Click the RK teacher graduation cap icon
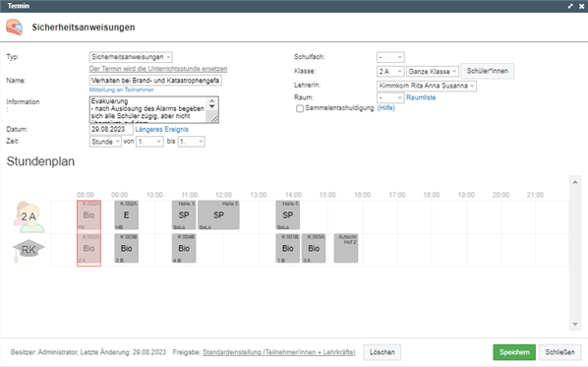 pyautogui.click(x=29, y=250)
